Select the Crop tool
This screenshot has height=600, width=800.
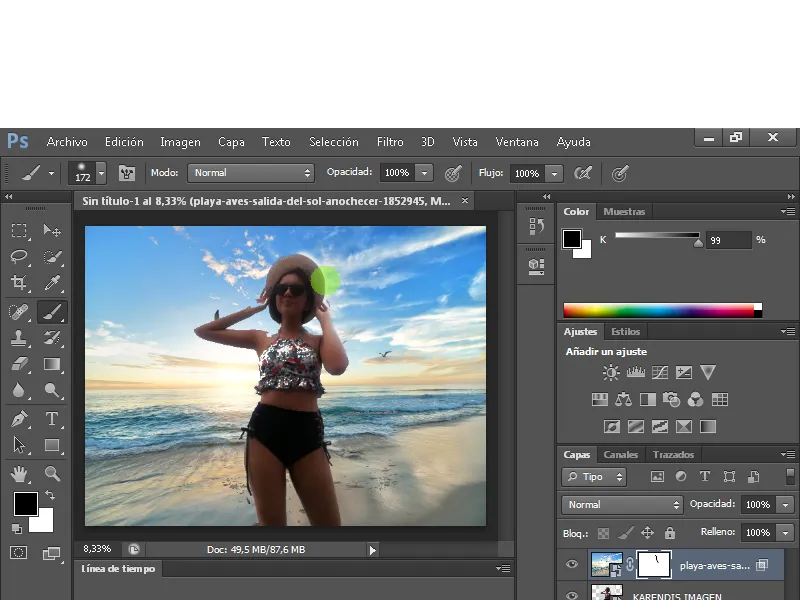click(19, 283)
